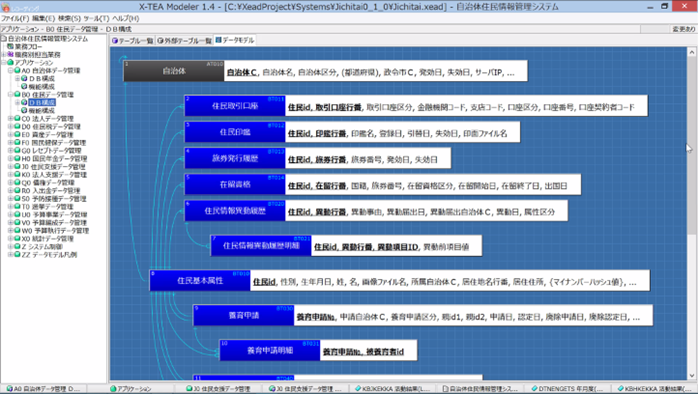Open the ツール(T) menu

point(96,19)
